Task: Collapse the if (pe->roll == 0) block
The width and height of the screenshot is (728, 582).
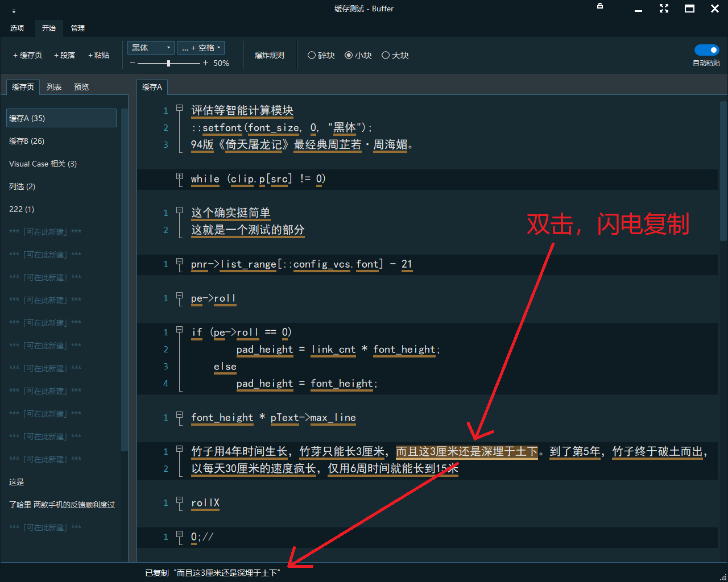Action: (x=180, y=330)
